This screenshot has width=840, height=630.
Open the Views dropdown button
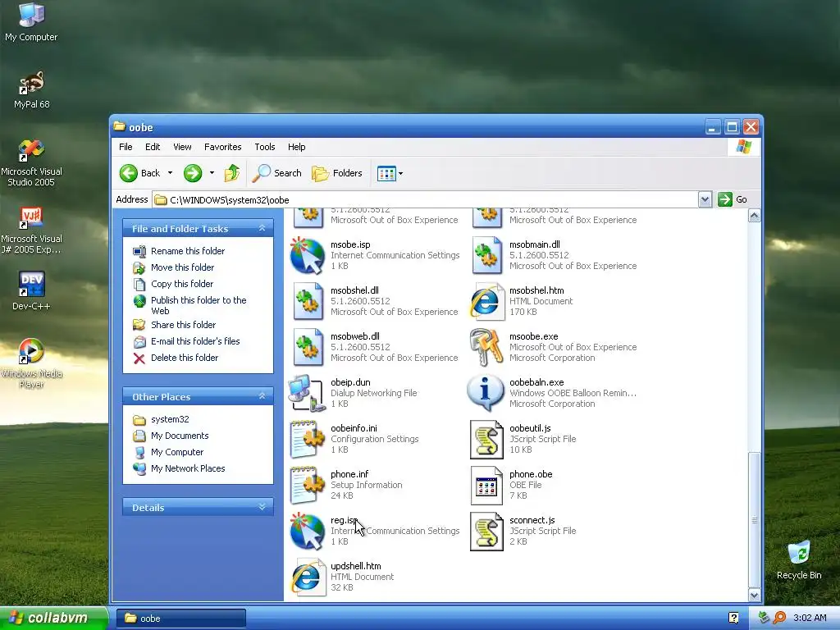click(390, 173)
